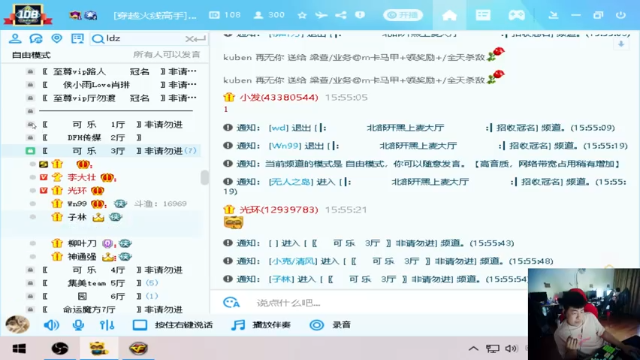Open the game controller icon in top bar

(516, 15)
